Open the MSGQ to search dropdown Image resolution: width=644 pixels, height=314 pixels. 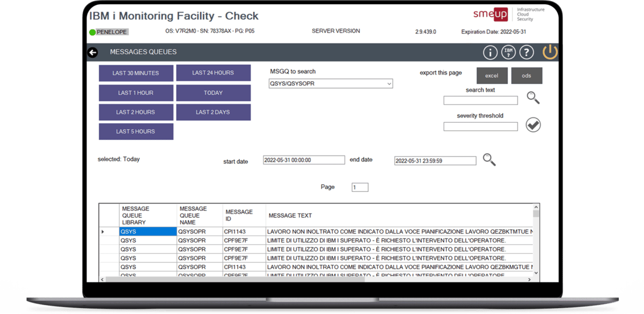330,84
